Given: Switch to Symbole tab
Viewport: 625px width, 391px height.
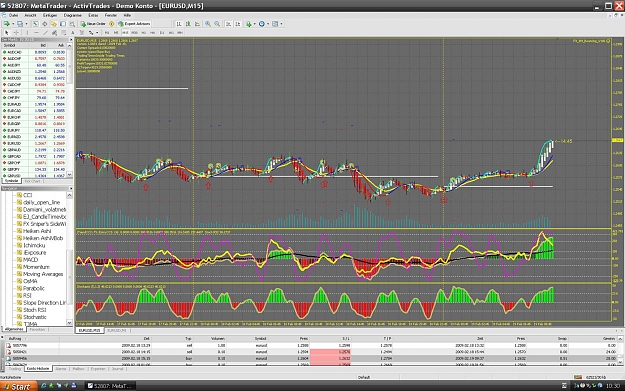Looking at the screenshot, I should pyautogui.click(x=11, y=181).
